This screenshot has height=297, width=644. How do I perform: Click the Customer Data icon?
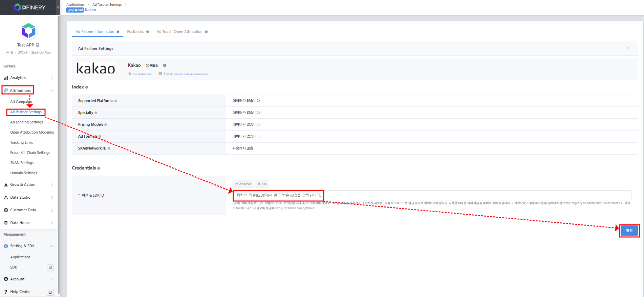(x=6, y=210)
